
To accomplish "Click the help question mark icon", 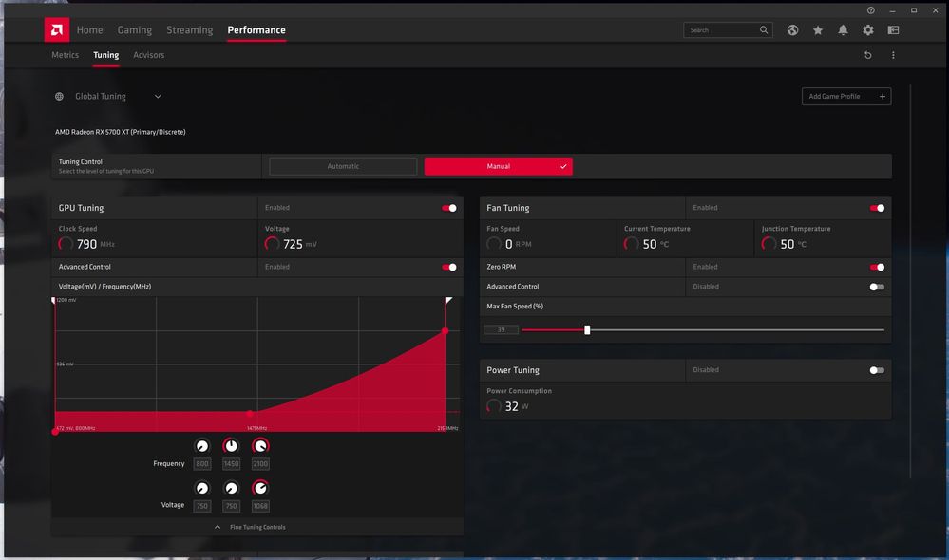I will pos(870,10).
